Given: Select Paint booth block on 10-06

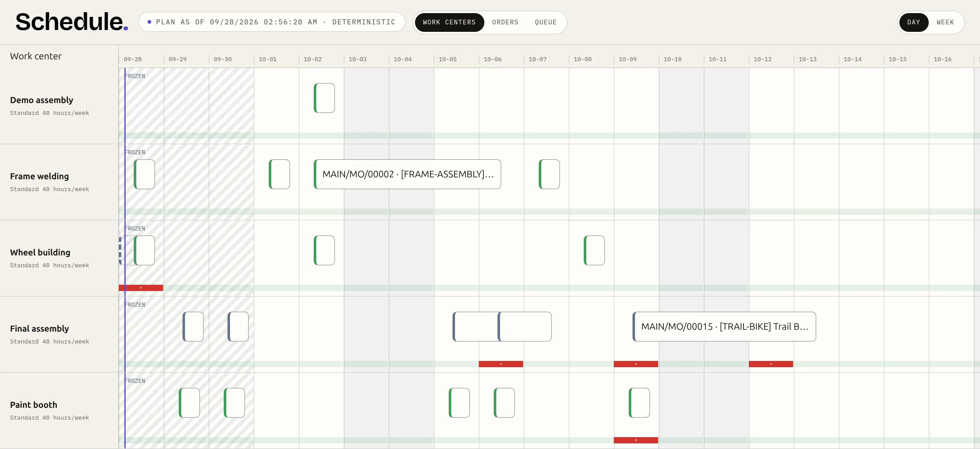Looking at the screenshot, I should tap(504, 402).
